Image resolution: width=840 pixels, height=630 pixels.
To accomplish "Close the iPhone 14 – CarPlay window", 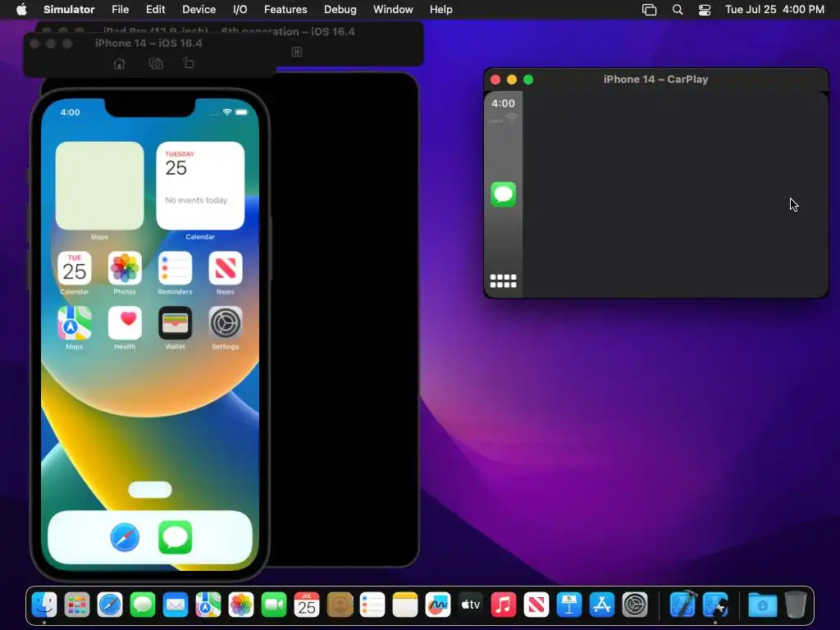I will pos(495,80).
